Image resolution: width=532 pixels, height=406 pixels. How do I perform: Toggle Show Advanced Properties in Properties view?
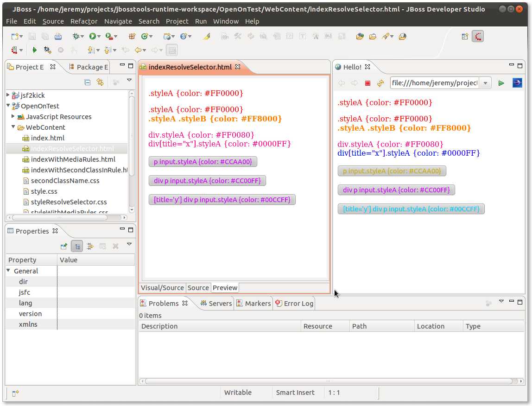pos(90,246)
